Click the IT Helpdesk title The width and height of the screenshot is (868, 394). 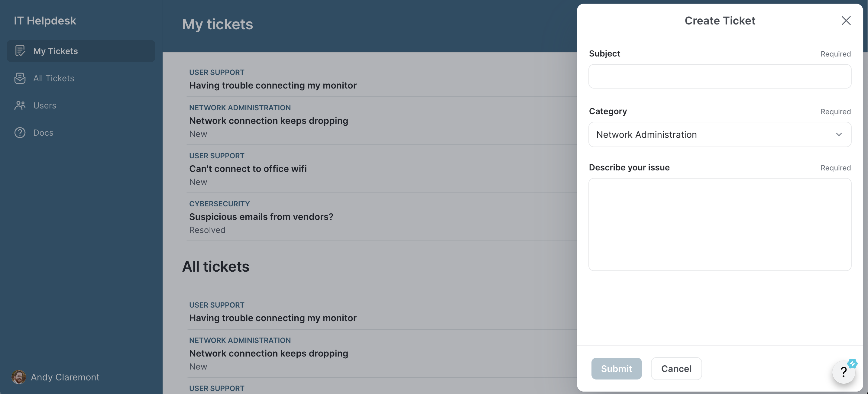(45, 21)
